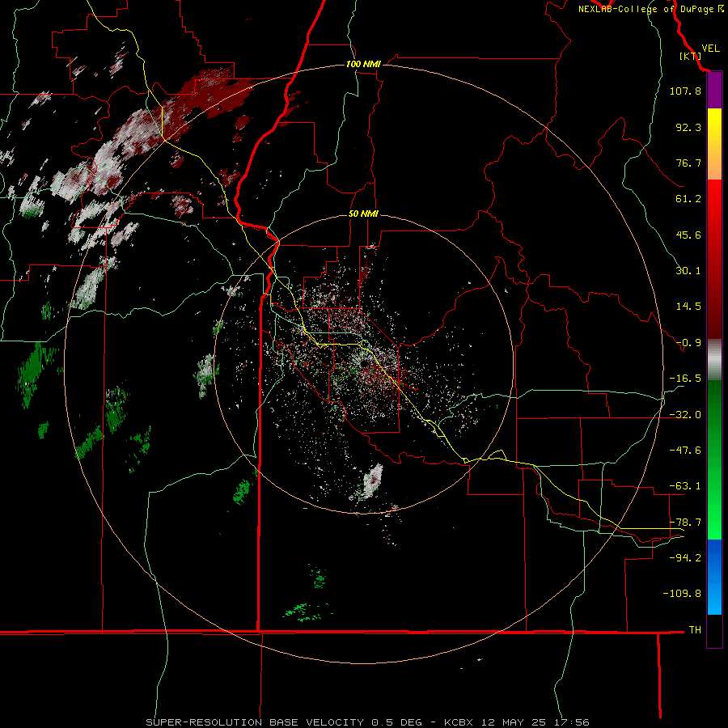
Task: Select the -63.1 scale value
Action: point(685,486)
